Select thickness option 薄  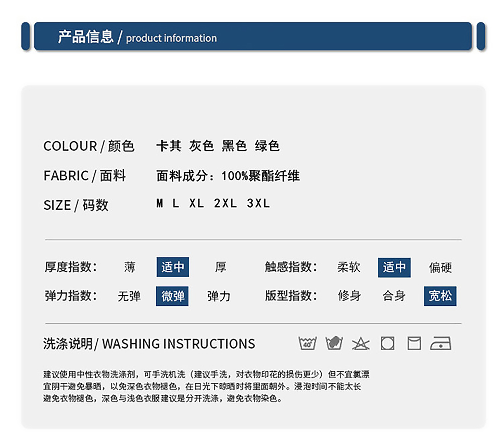pyautogui.click(x=130, y=267)
